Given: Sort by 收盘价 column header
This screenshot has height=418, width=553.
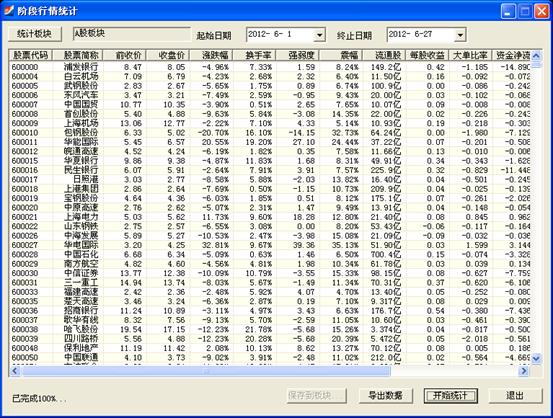Looking at the screenshot, I should pos(168,55).
